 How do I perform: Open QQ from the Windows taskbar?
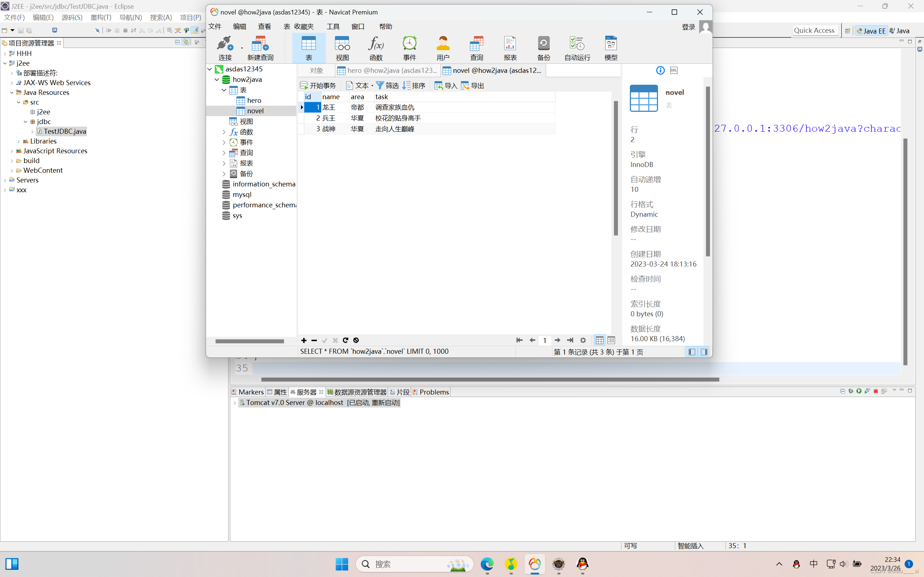(582, 564)
